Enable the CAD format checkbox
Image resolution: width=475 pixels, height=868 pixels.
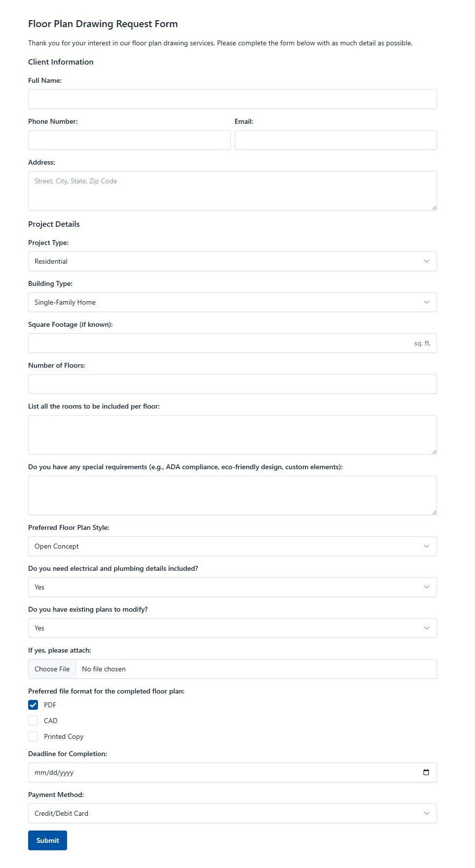click(33, 721)
